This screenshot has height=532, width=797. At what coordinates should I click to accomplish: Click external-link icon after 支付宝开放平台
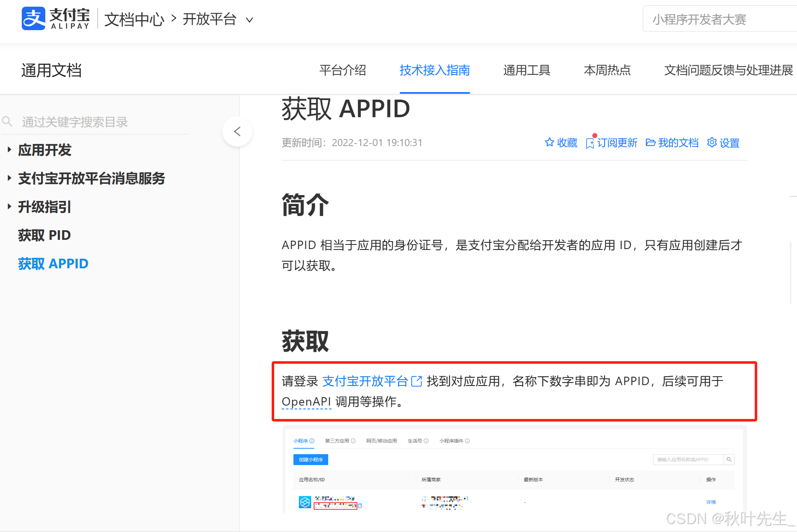coord(416,381)
